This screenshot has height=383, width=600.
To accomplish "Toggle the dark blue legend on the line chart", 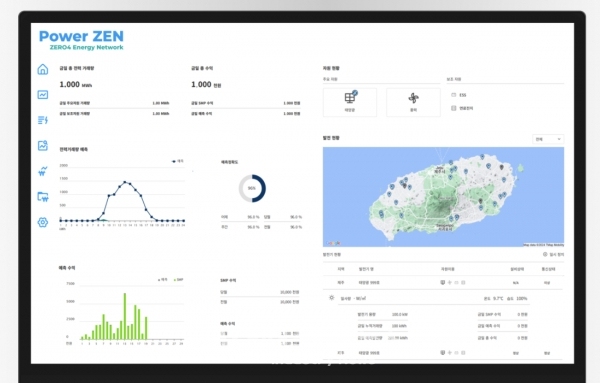I will tap(178, 161).
